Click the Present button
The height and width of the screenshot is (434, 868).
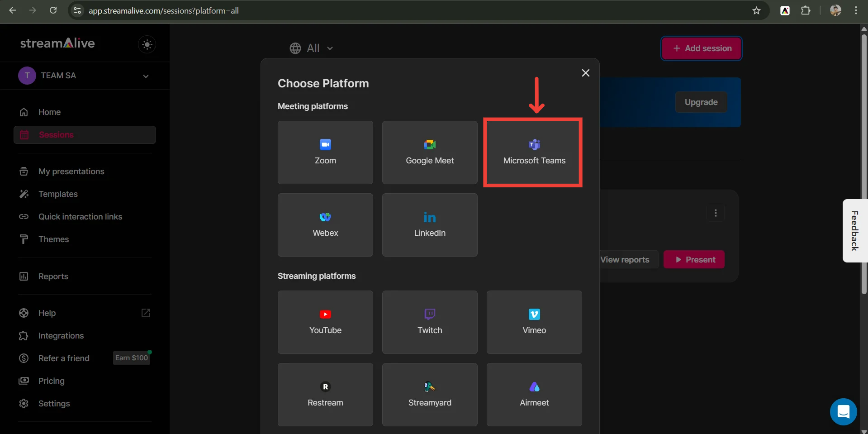(x=694, y=260)
